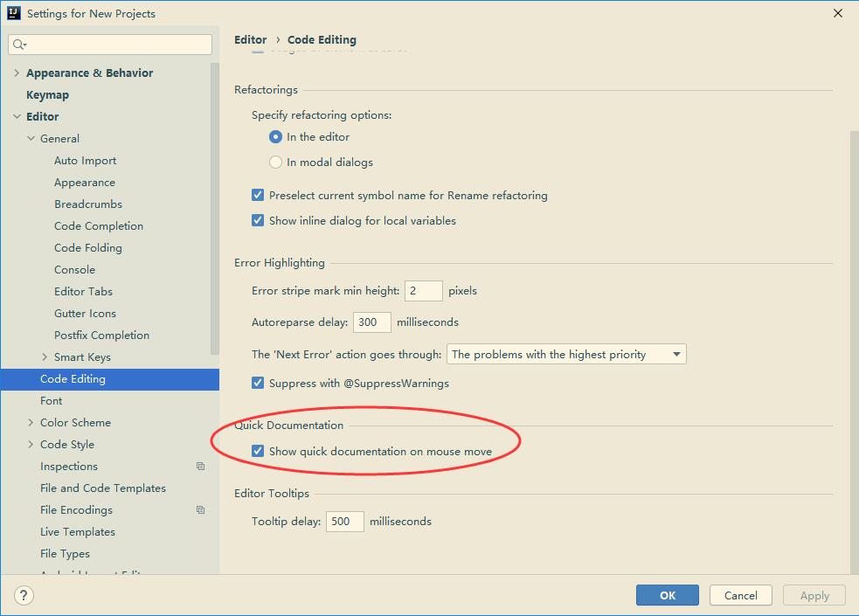Viewport: 859px width, 616px height.
Task: Expand the Appearance & Behavior section
Action: 17,73
